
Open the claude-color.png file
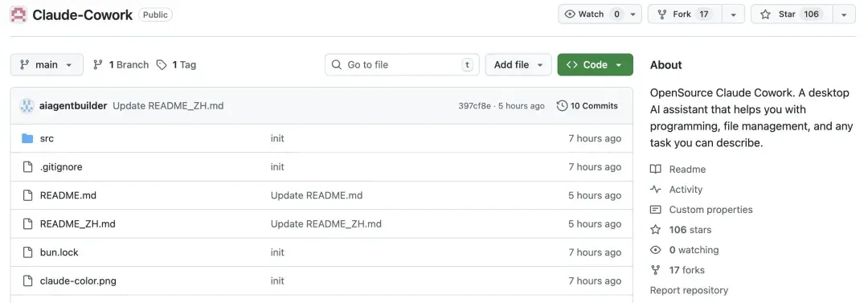78,280
